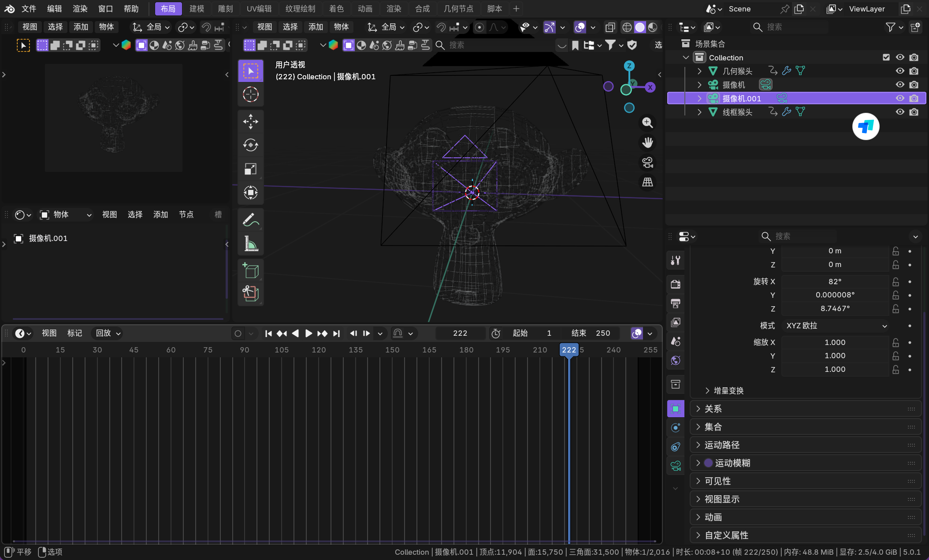
Task: Uncheck Collection exclude-from-view-layer checkbox
Action: click(x=886, y=57)
